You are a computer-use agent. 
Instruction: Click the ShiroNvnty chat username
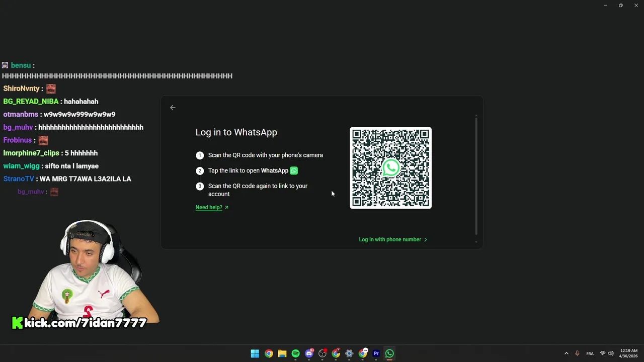(21, 88)
